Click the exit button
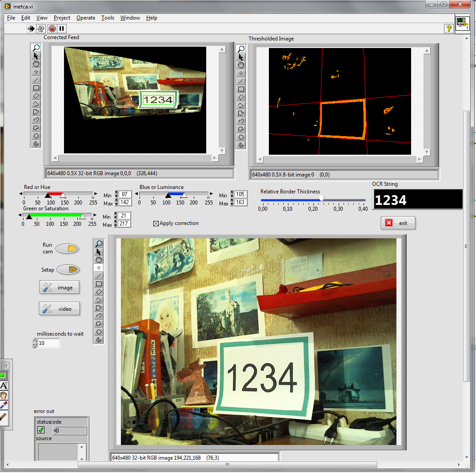 click(x=398, y=223)
